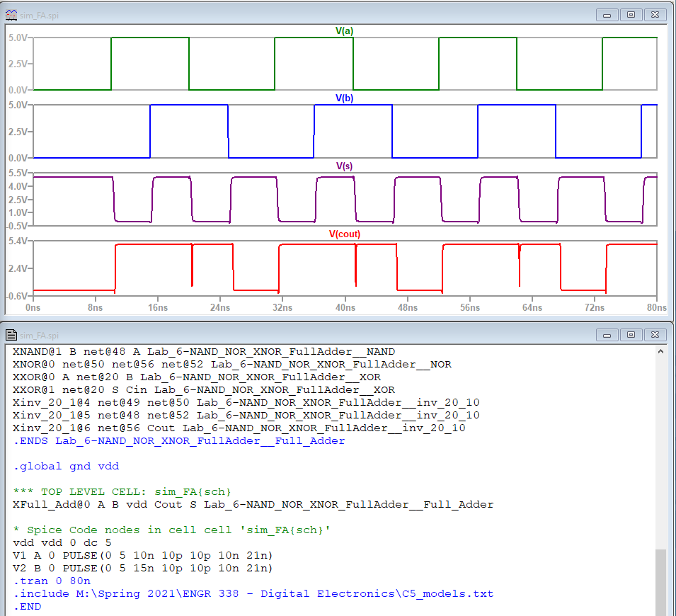Click the XXOR@1 subcircuit line
This screenshot has width=676, height=616.
204,390
